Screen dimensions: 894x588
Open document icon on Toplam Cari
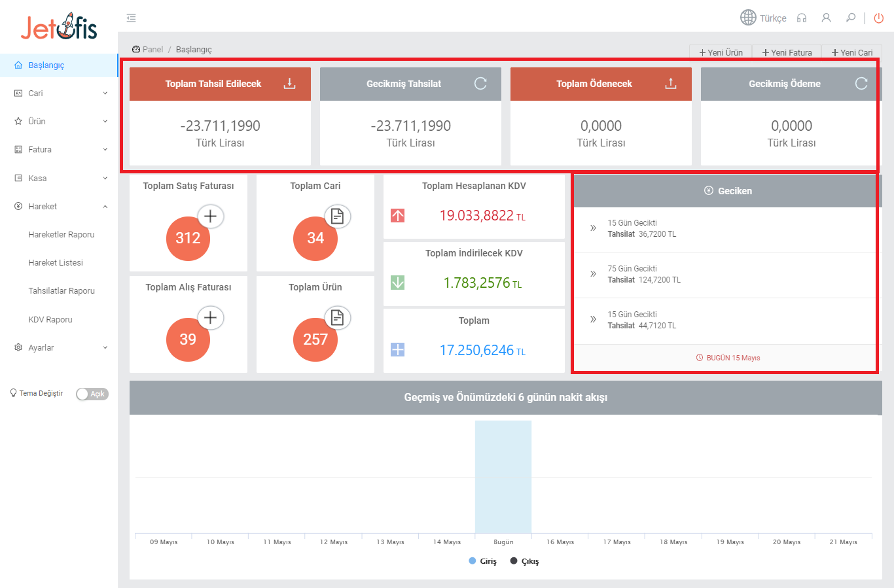338,216
